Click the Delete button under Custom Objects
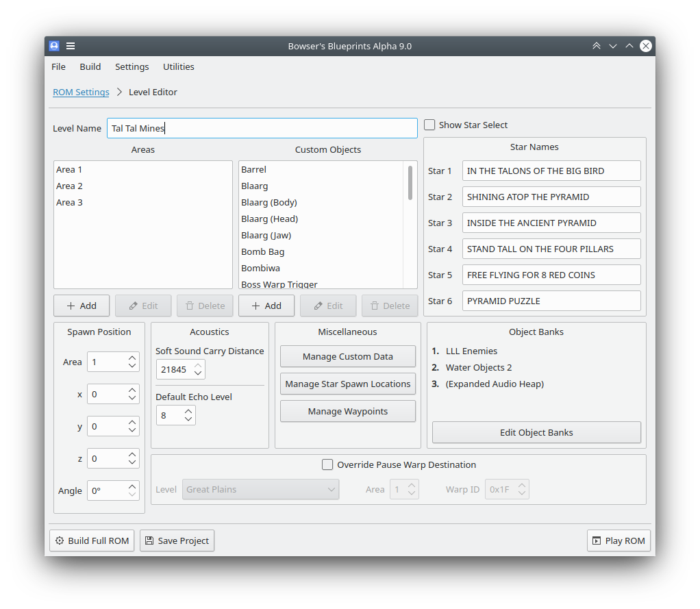Viewport: 700px width, 609px height. click(390, 306)
